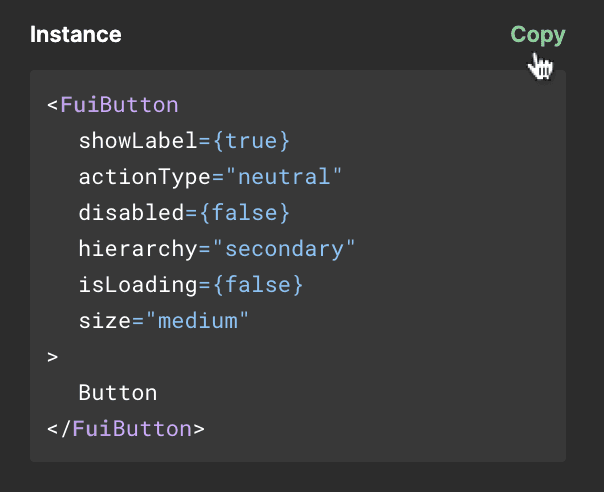Click the opening angle bracket before FuiButton
604x492 pixels.
pos(53,105)
